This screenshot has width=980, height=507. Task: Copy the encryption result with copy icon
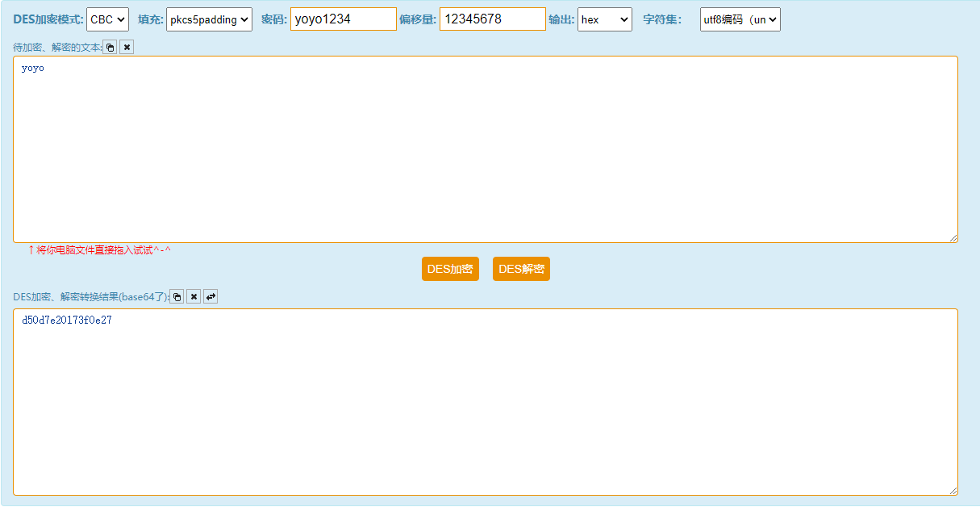[177, 296]
